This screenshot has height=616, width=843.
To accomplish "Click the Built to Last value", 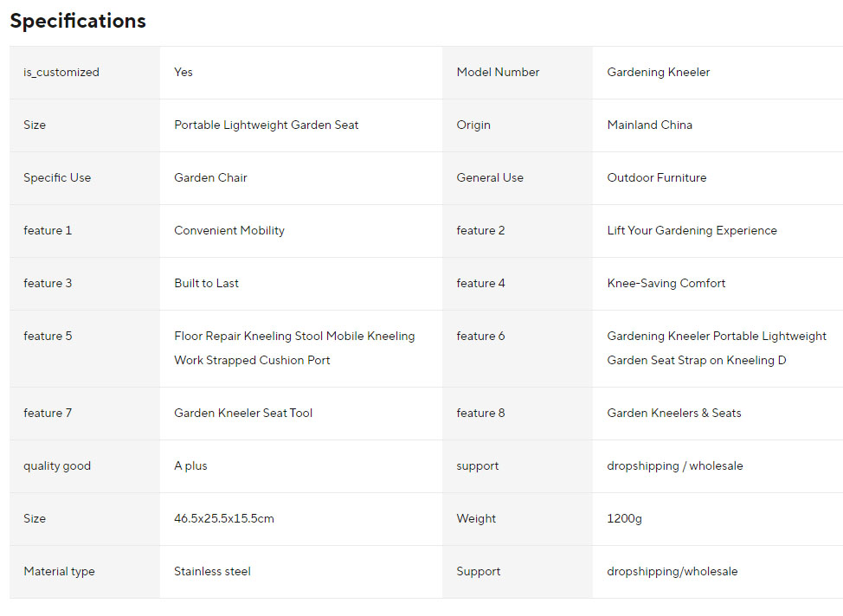I will coord(207,283).
